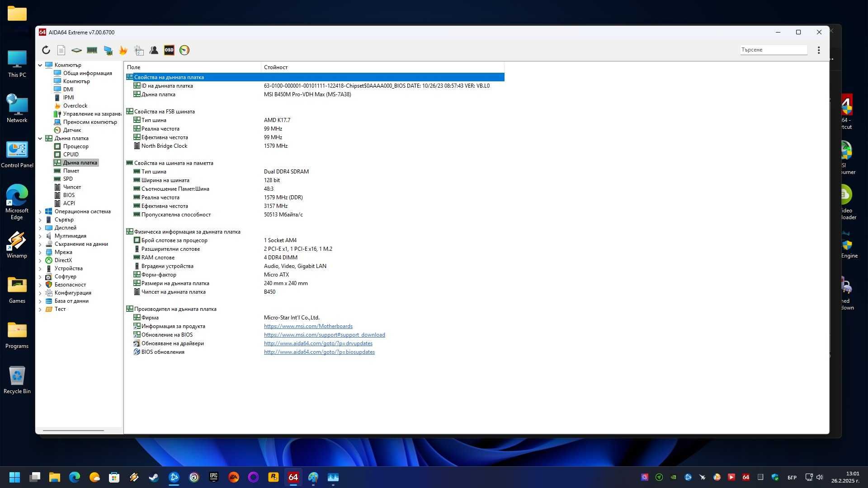Collapse the Дънна платка tree node

point(40,138)
